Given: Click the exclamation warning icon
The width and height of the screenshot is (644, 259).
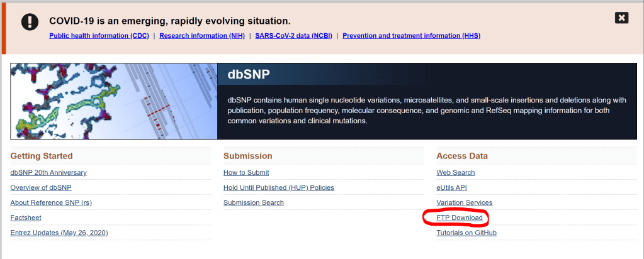Looking at the screenshot, I should (x=30, y=22).
